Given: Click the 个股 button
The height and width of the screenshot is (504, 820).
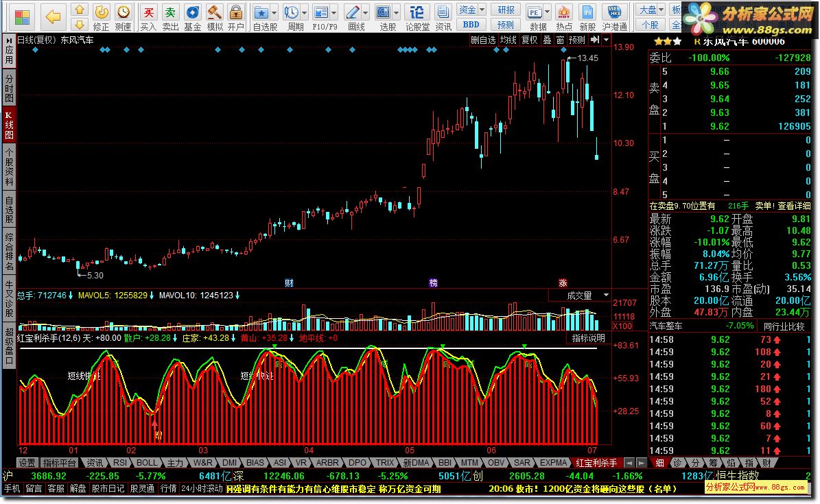Looking at the screenshot, I should [650, 25].
